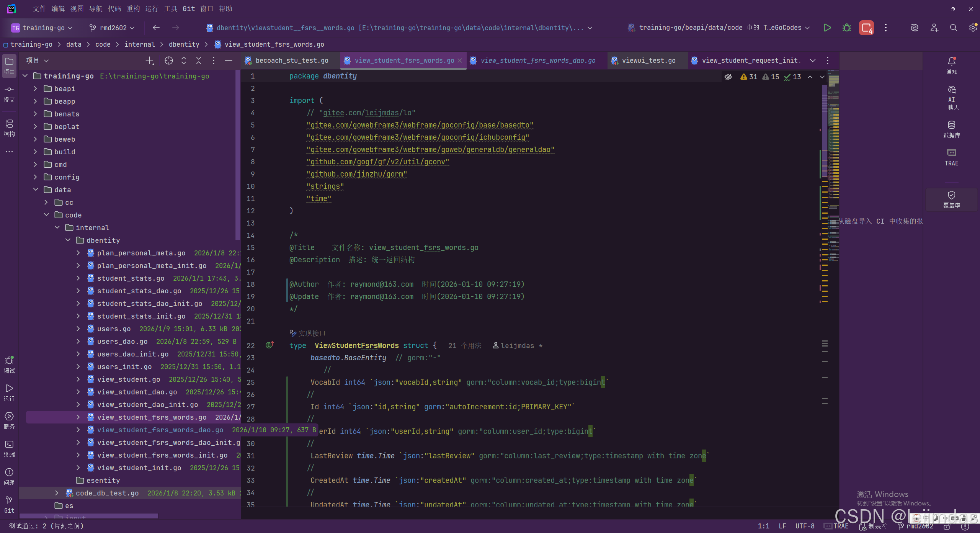
Task: Click UTF-8 encoding in status bar
Action: tap(805, 526)
